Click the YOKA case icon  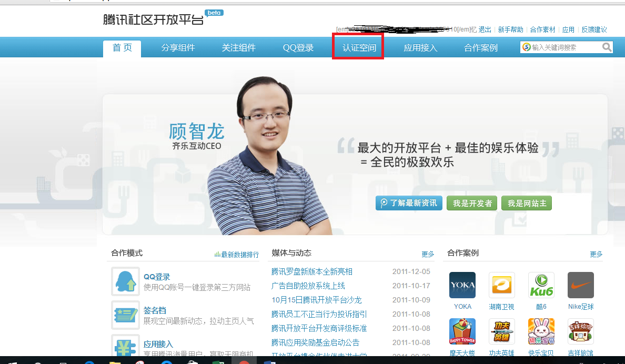point(462,285)
